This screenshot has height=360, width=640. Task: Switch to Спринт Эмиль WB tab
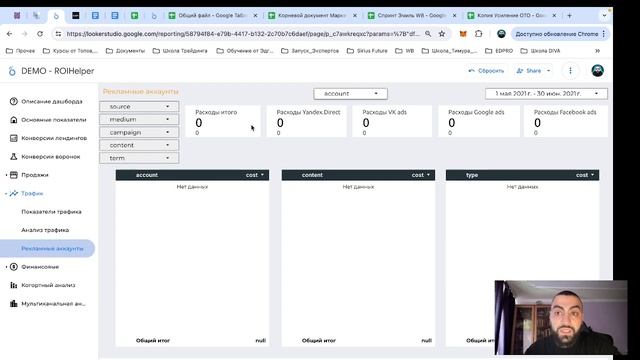coord(411,16)
